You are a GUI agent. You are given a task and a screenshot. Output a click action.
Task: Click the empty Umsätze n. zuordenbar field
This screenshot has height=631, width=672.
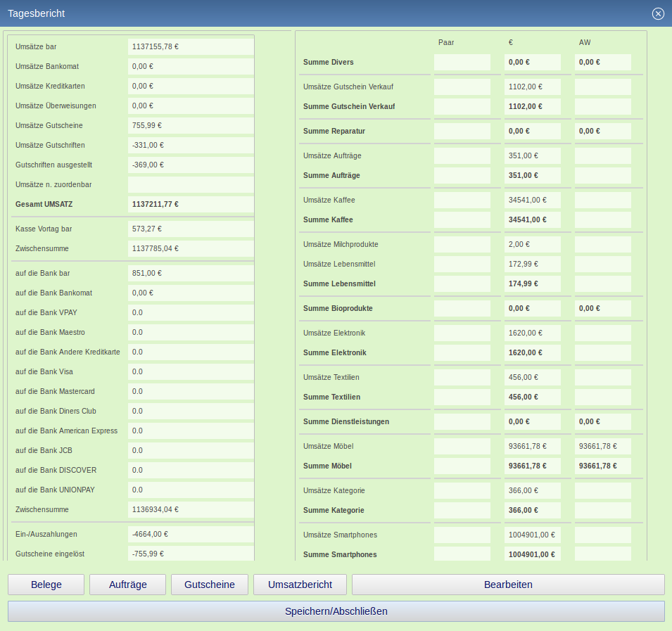190,184
